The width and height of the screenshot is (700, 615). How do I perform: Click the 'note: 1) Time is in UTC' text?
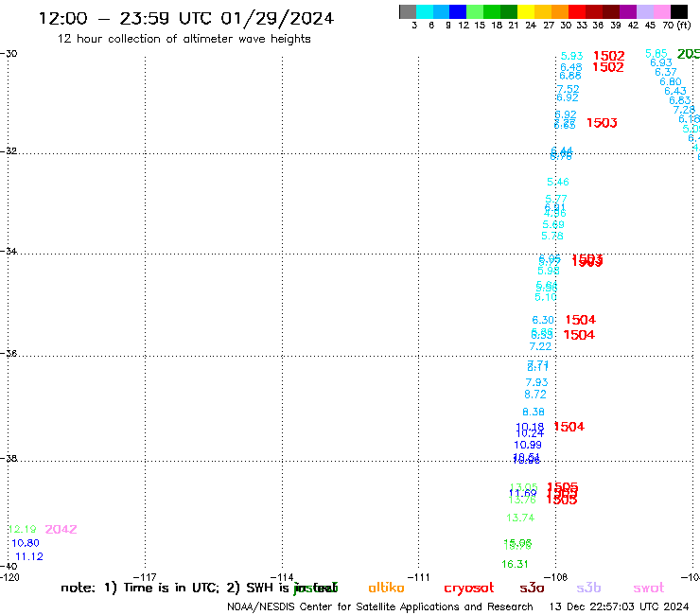(139, 589)
